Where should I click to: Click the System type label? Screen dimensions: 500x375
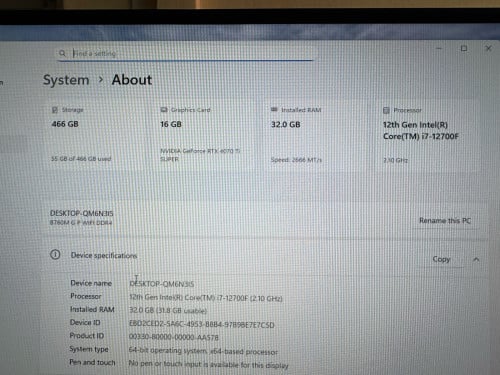point(89,349)
